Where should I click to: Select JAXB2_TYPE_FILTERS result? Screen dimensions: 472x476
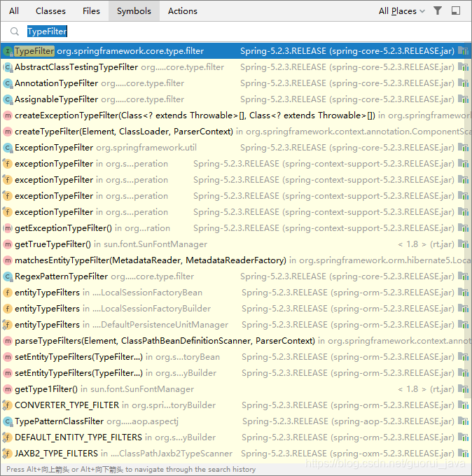point(236,453)
